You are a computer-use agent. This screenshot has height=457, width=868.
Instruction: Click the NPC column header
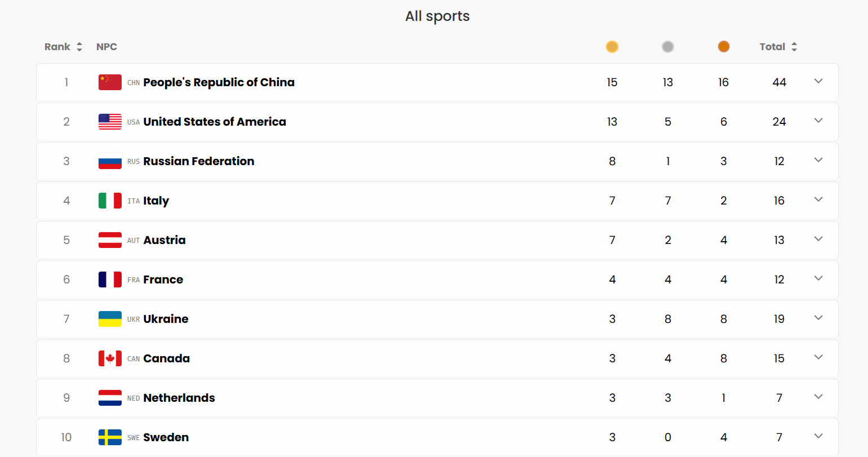pos(106,47)
